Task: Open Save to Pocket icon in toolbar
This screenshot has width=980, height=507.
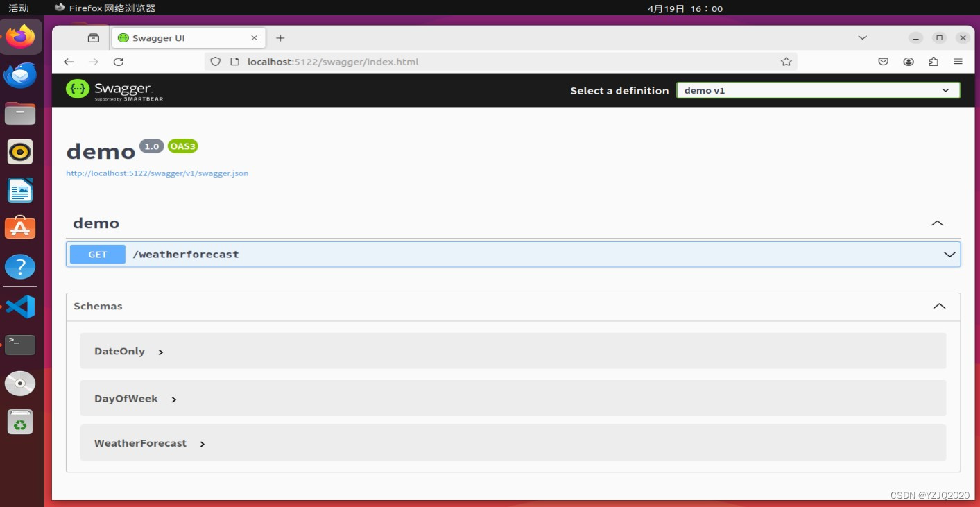Action: point(884,62)
